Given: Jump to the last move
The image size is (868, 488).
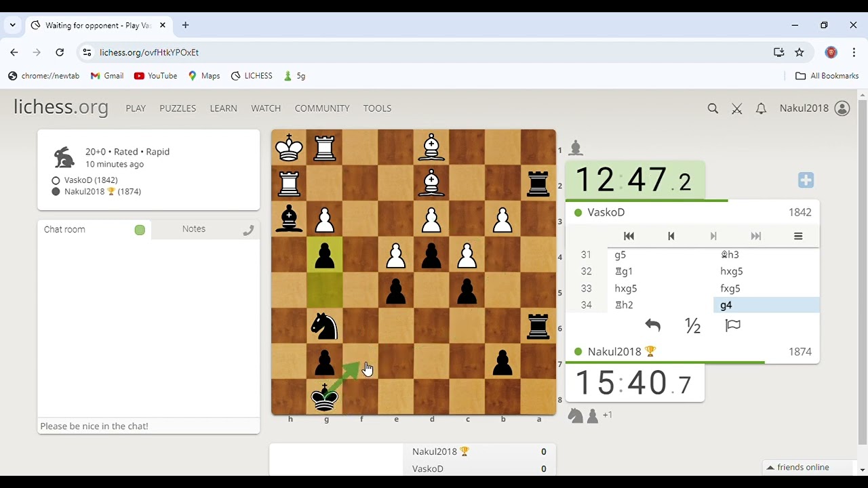Looking at the screenshot, I should click(x=756, y=236).
